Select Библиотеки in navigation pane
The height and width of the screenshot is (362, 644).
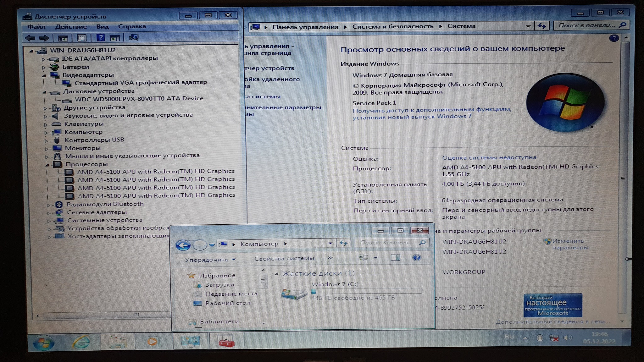(219, 322)
